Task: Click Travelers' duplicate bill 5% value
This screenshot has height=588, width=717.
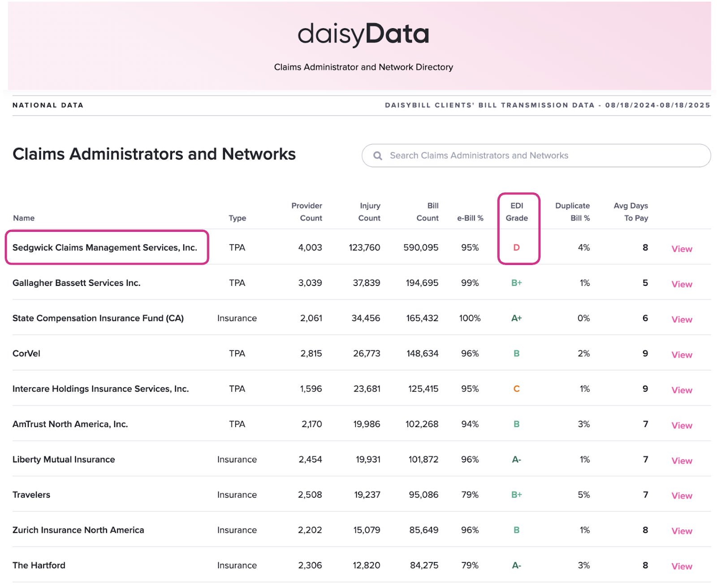Action: [583, 495]
